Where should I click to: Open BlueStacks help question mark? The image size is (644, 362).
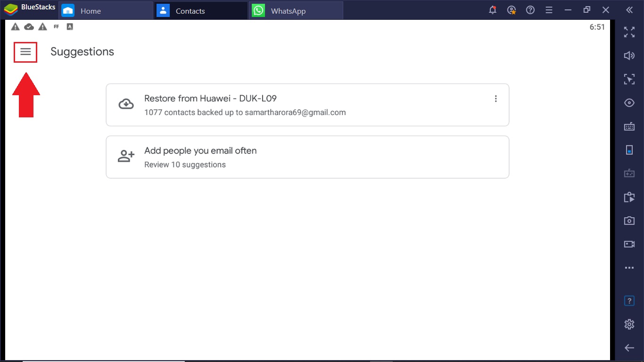point(530,10)
